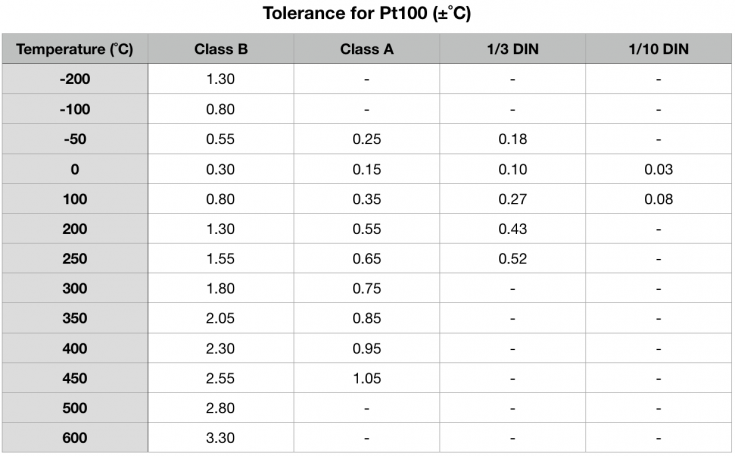
Task: Click the Class A value 0.15
Action: pos(367,169)
